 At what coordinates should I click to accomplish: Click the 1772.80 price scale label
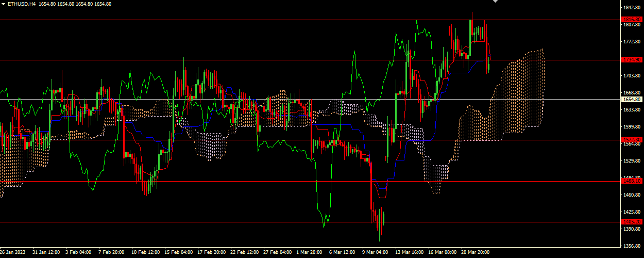pyautogui.click(x=632, y=42)
